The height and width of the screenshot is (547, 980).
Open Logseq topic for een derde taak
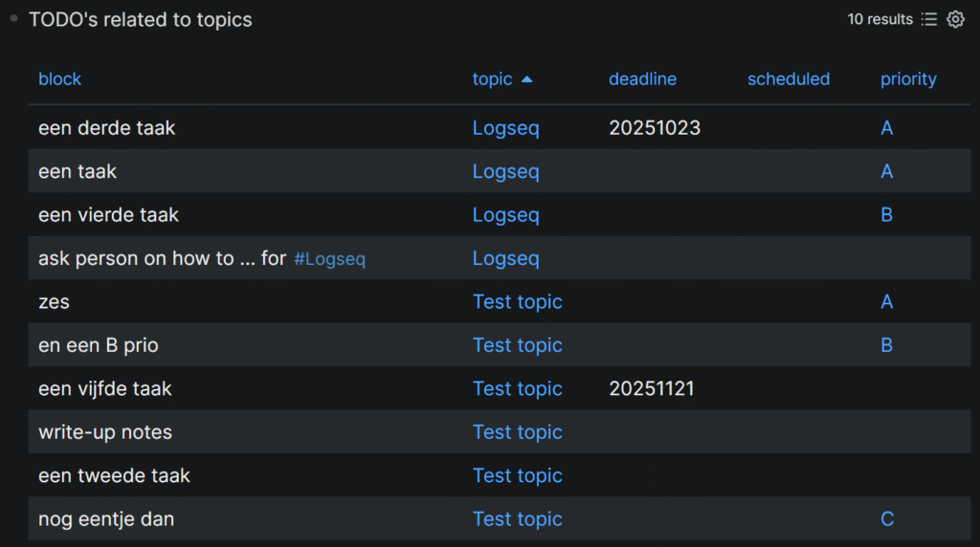505,128
